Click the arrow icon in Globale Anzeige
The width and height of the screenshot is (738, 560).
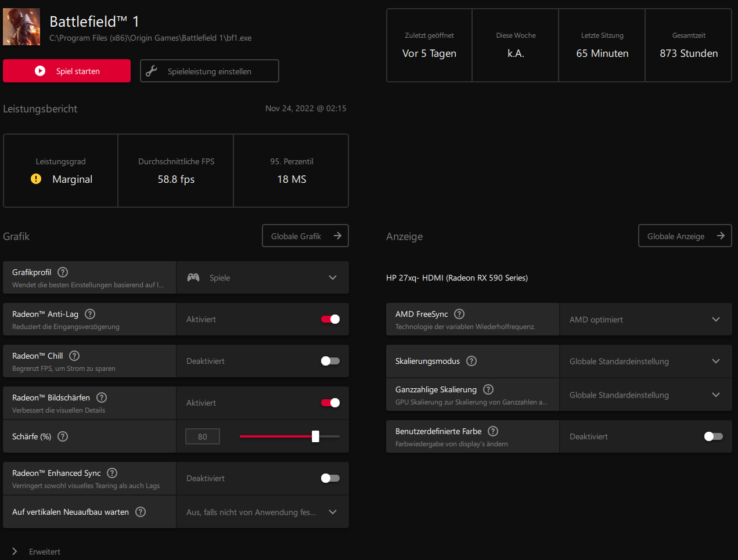(721, 236)
